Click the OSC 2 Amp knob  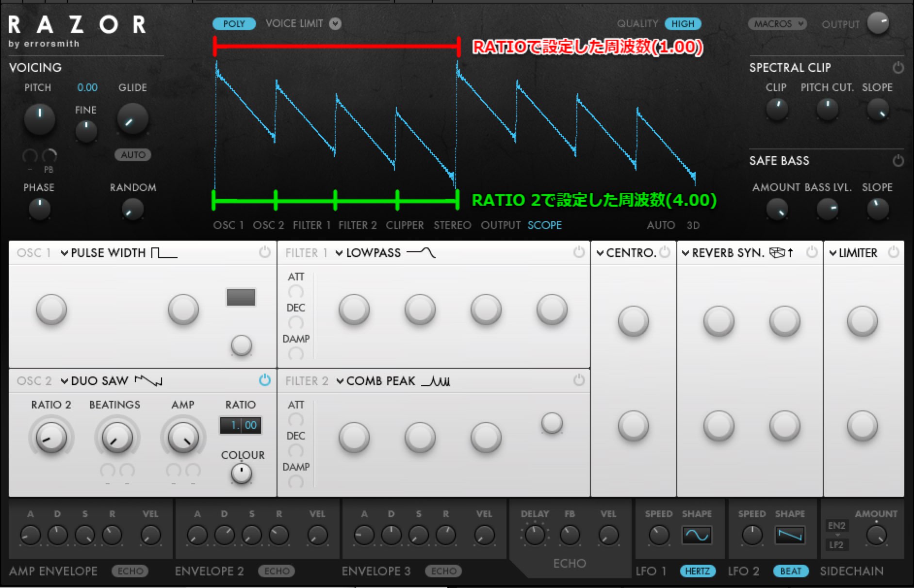pos(183,437)
